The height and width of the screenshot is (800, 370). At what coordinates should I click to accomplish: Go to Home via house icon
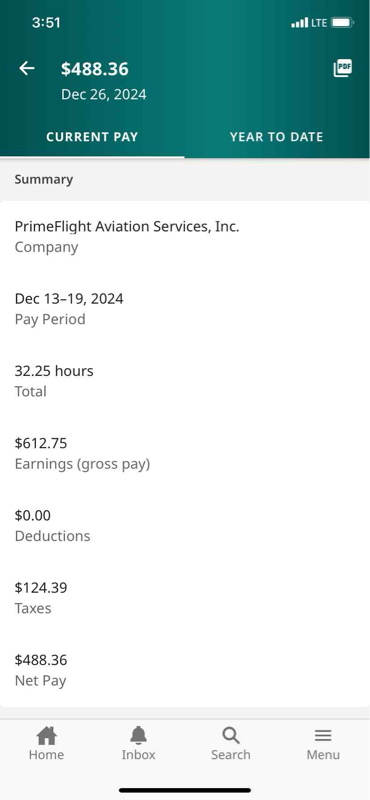point(46,736)
